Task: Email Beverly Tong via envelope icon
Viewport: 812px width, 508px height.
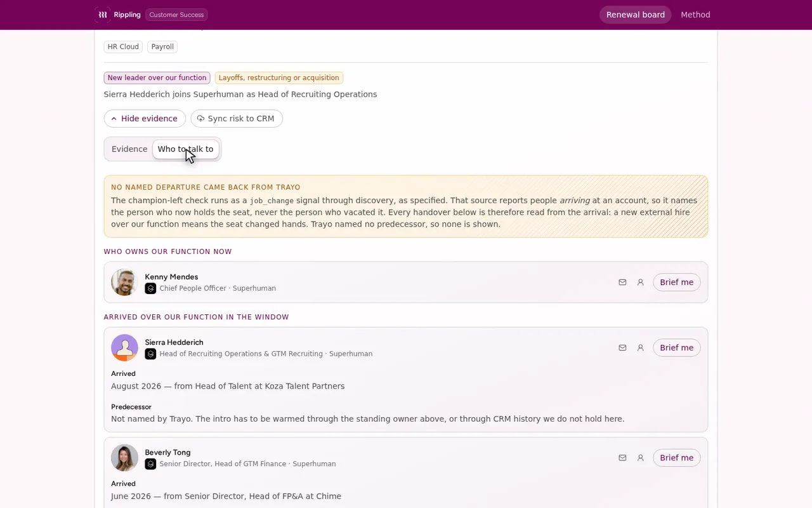Action: click(x=622, y=458)
